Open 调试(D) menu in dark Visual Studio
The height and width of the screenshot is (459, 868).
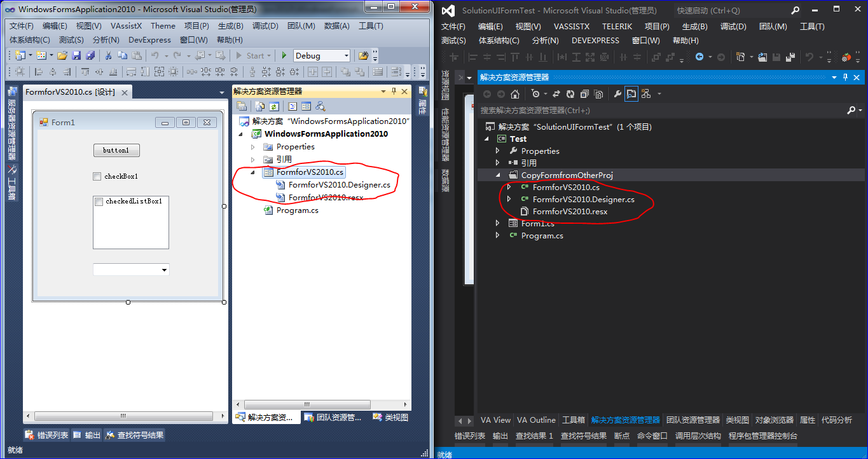(733, 27)
